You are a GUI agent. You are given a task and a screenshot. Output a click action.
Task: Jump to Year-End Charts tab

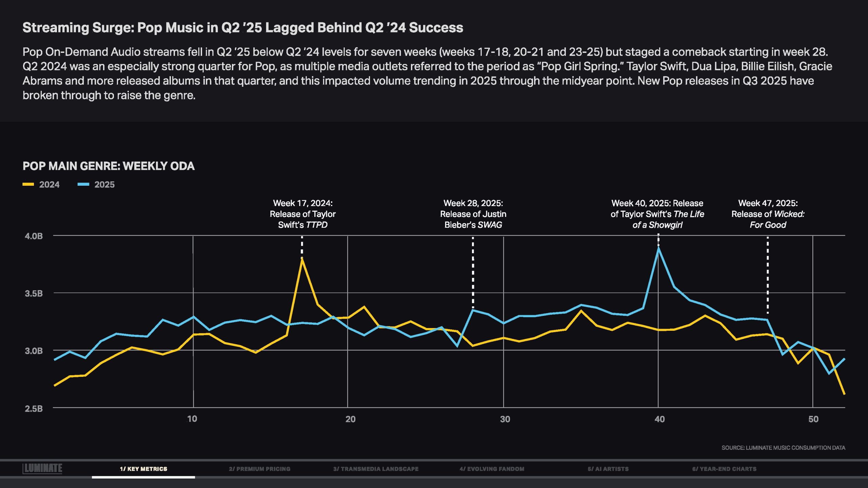click(x=724, y=469)
